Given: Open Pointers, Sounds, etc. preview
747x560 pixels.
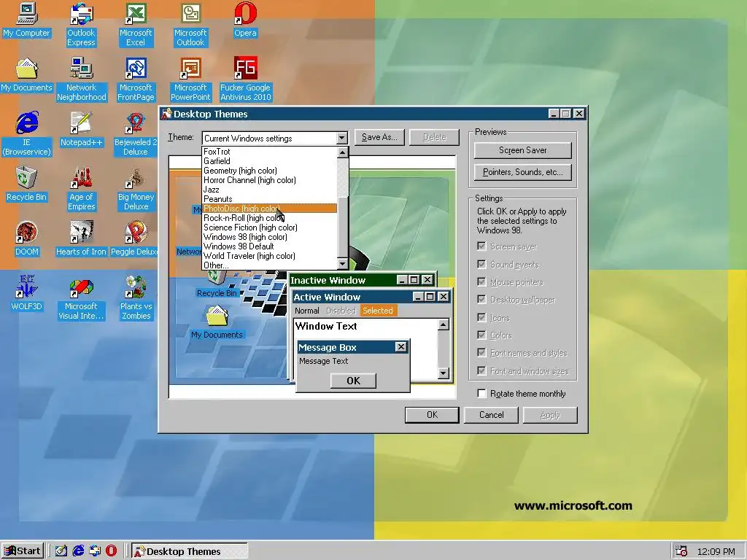Looking at the screenshot, I should pos(522,172).
